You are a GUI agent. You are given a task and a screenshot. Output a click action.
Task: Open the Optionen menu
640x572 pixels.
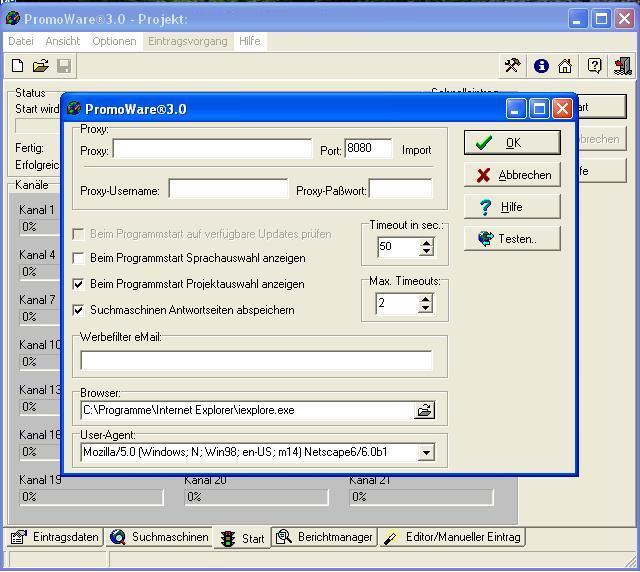(x=114, y=41)
